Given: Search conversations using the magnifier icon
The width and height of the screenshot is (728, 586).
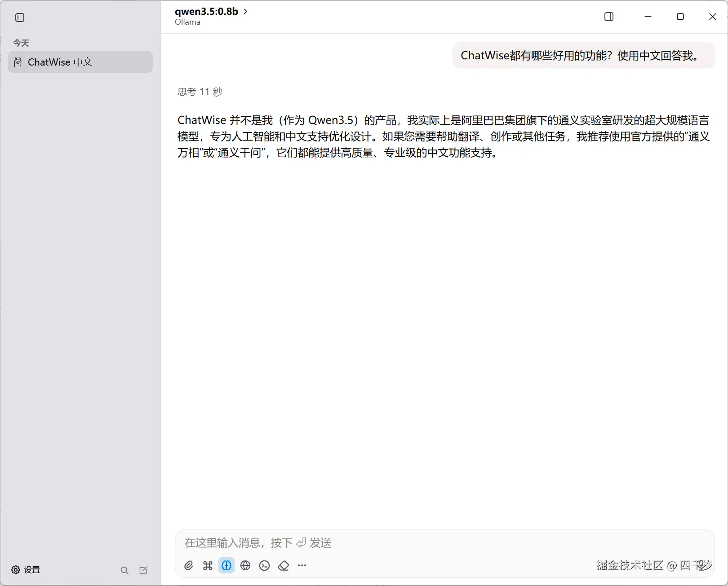Looking at the screenshot, I should 124,570.
